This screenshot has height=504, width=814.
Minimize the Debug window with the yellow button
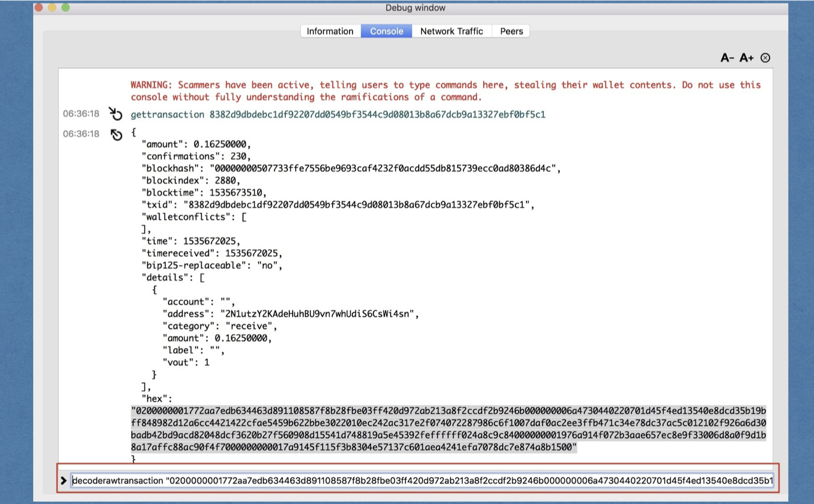tap(52, 8)
